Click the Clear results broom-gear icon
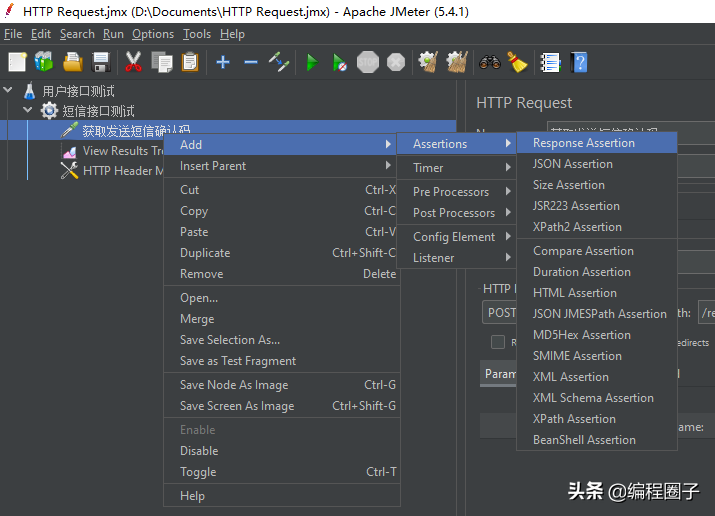 click(x=428, y=62)
